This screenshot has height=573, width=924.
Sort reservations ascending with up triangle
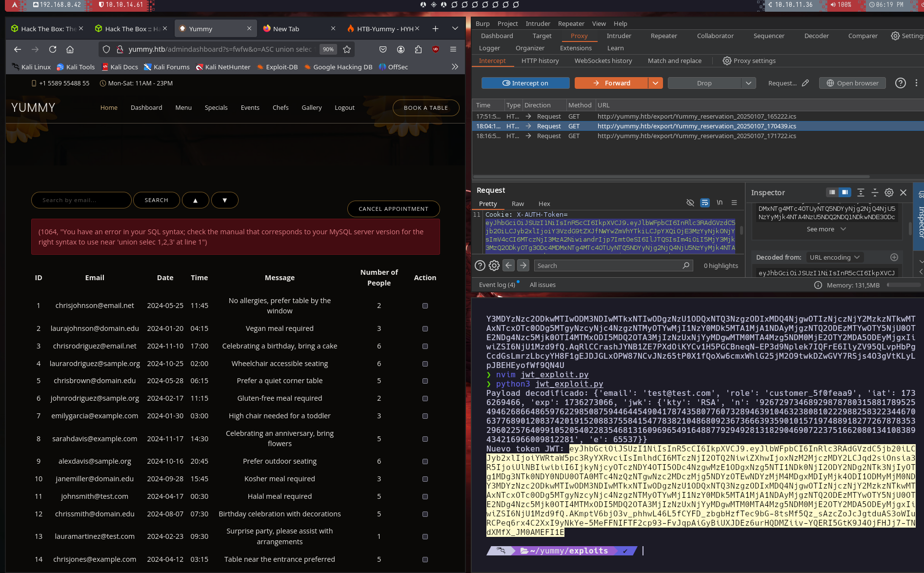pos(196,200)
